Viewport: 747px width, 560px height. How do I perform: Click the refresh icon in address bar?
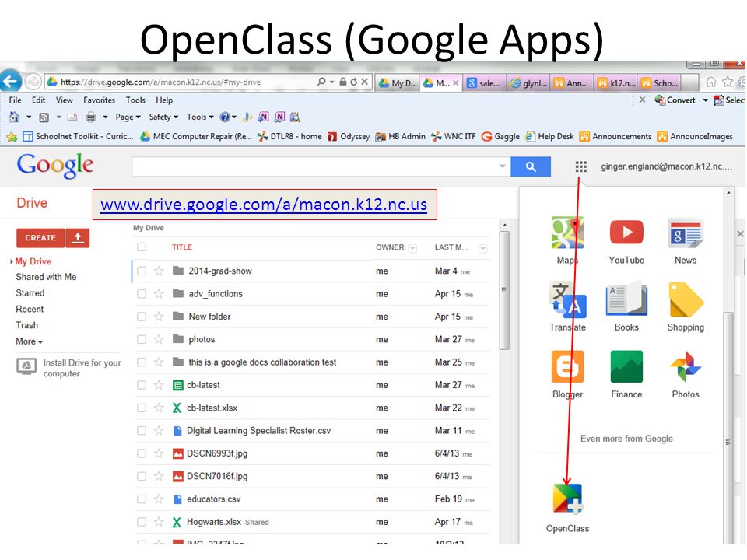coord(353,82)
